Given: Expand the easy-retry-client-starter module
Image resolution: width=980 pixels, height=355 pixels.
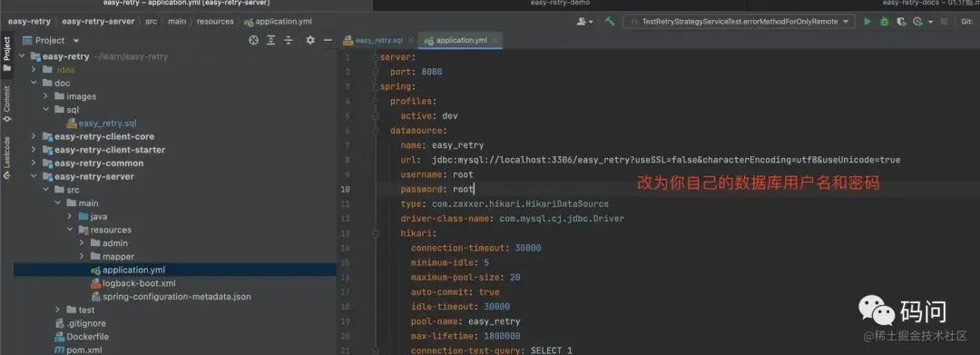Looking at the screenshot, I should point(34,150).
